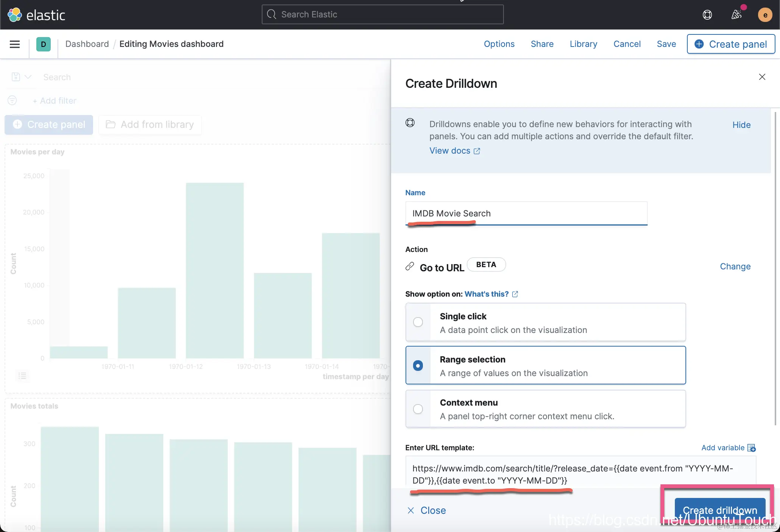
Task: Open the help menu lifebuoy icon
Action: tap(707, 15)
